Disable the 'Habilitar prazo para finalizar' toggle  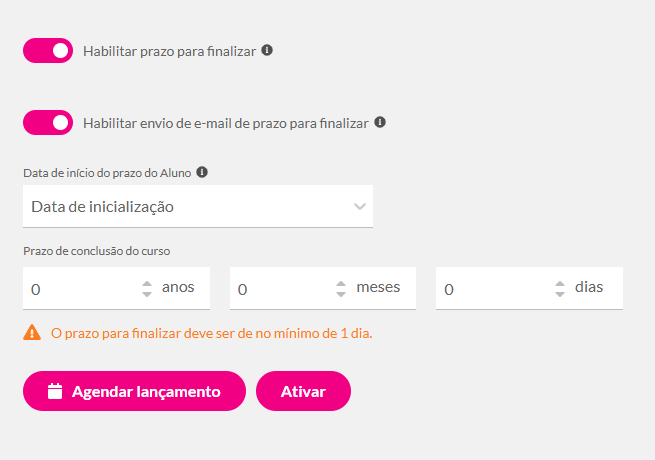click(x=48, y=50)
